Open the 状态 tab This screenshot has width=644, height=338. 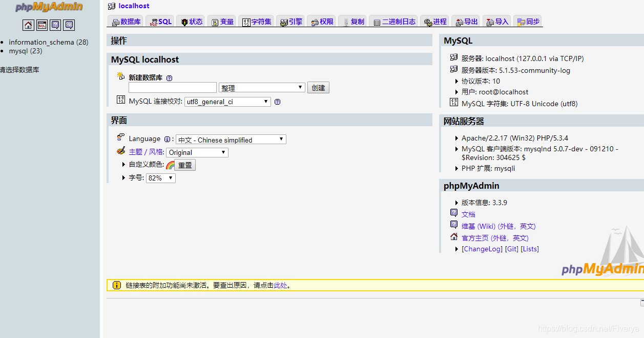192,22
